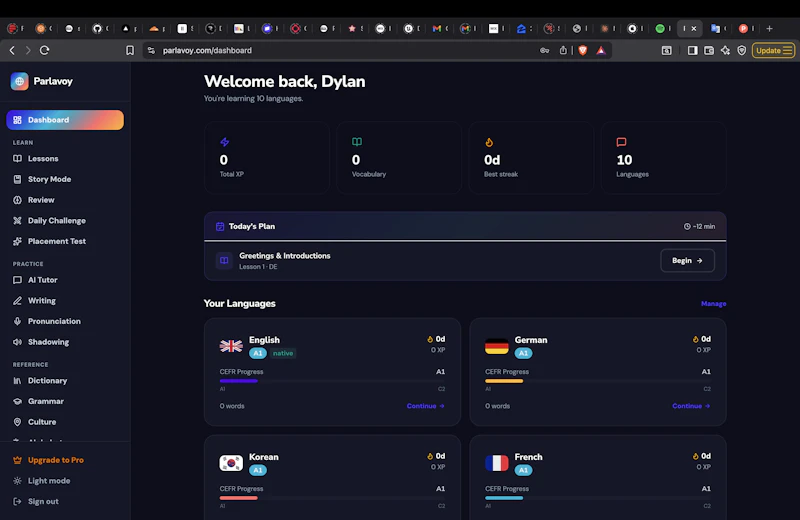Click the English CEFR progress bar
The height and width of the screenshot is (520, 800).
332,381
